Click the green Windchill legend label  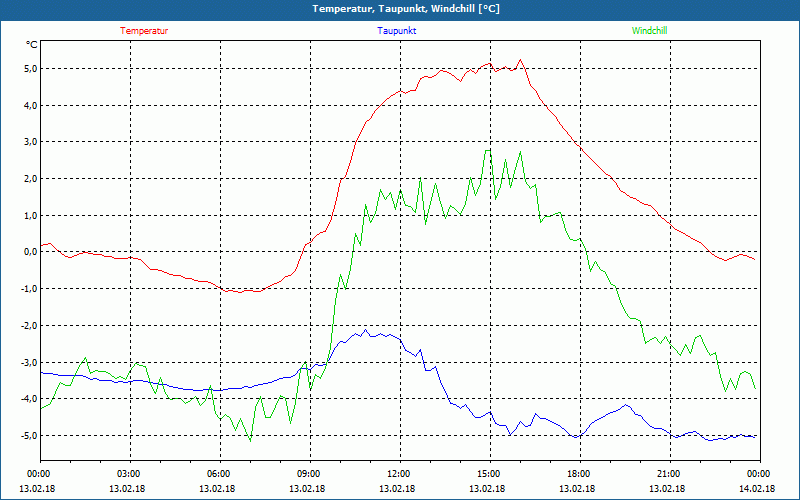pos(649,31)
